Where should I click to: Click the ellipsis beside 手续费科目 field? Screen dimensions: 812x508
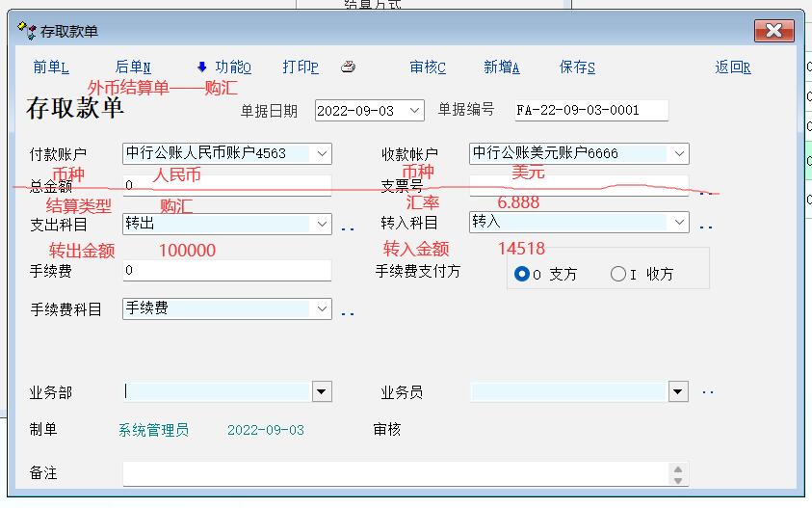[348, 313]
